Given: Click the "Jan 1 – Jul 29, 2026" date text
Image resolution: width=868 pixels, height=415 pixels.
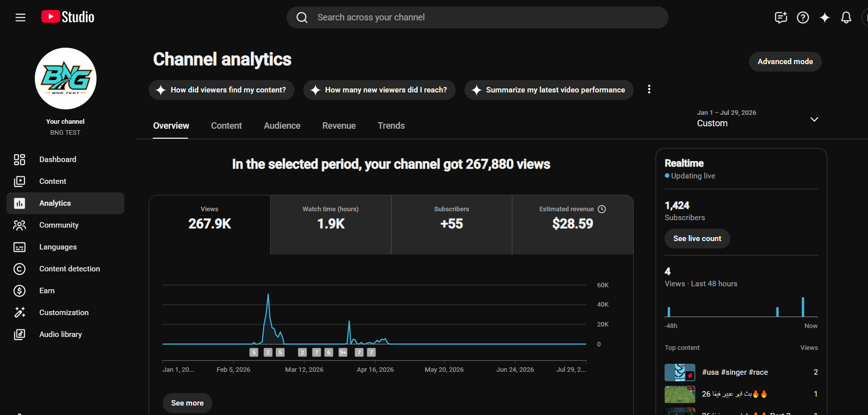Looking at the screenshot, I should pyautogui.click(x=727, y=113).
